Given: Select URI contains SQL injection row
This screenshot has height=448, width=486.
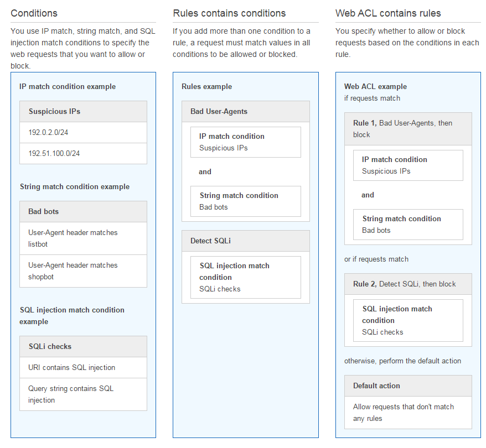Looking at the screenshot, I should 83,367.
